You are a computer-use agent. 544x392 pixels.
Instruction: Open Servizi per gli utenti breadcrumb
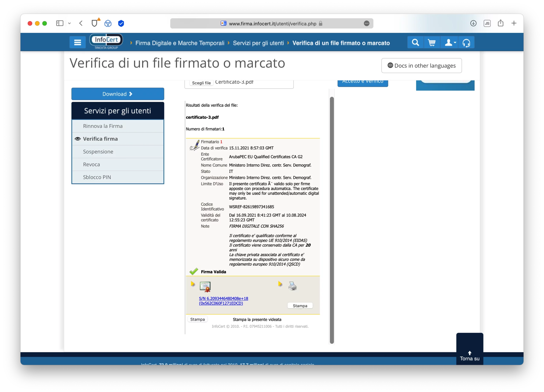click(x=258, y=43)
